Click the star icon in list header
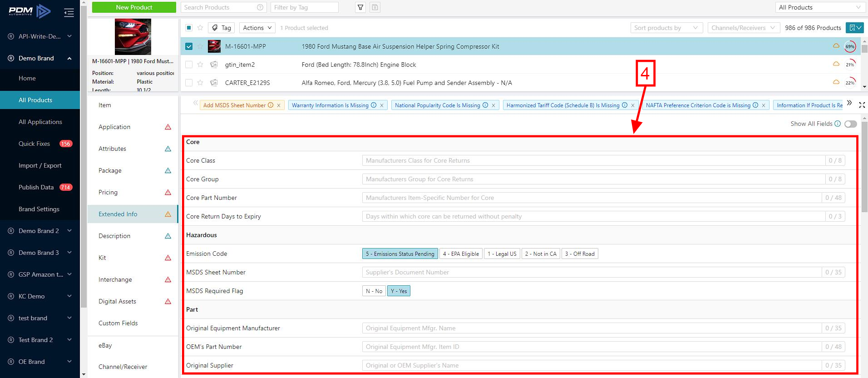 (x=200, y=28)
